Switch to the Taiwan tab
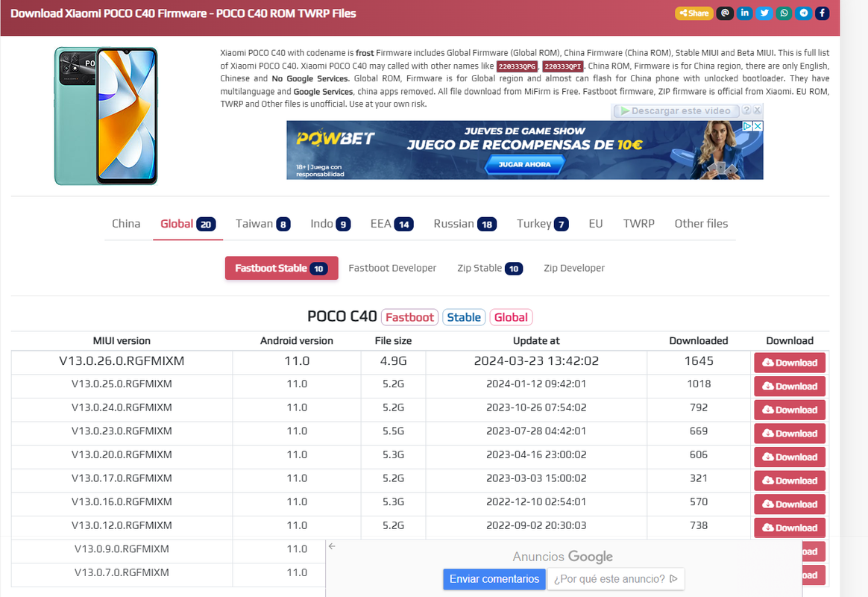Viewport: 868px width, 597px height. (262, 224)
